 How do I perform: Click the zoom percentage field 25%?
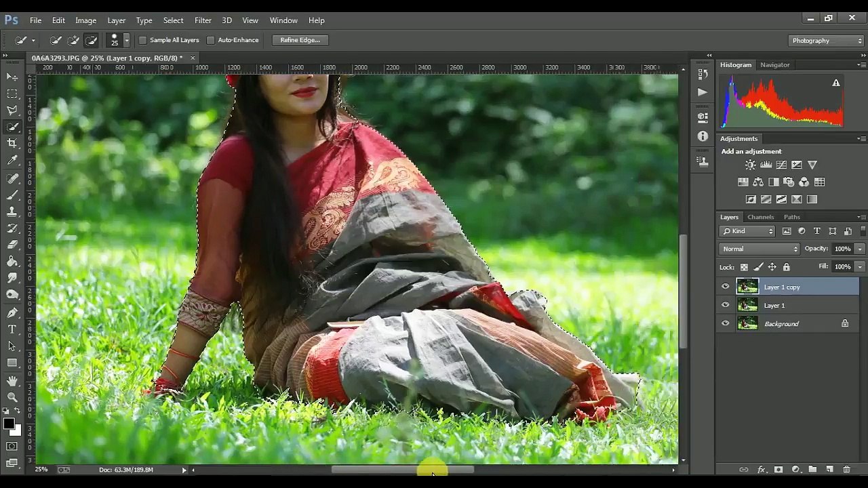coord(41,470)
